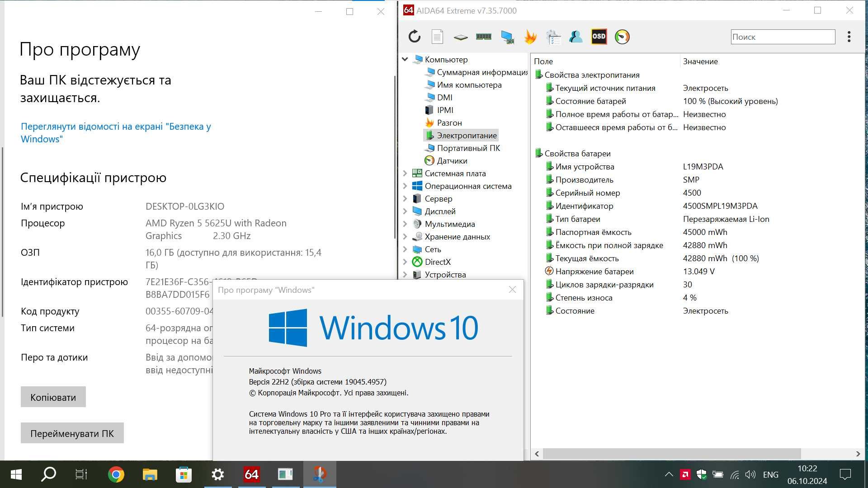The image size is (868, 488).
Task: Expand the Хранение данных node
Action: (405, 236)
